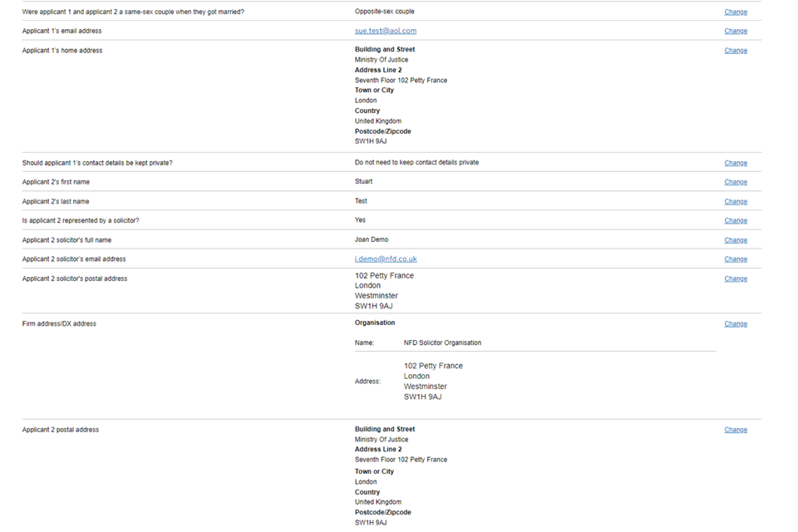Change Applicant 2's last name
This screenshot has height=532, width=798.
coord(735,201)
